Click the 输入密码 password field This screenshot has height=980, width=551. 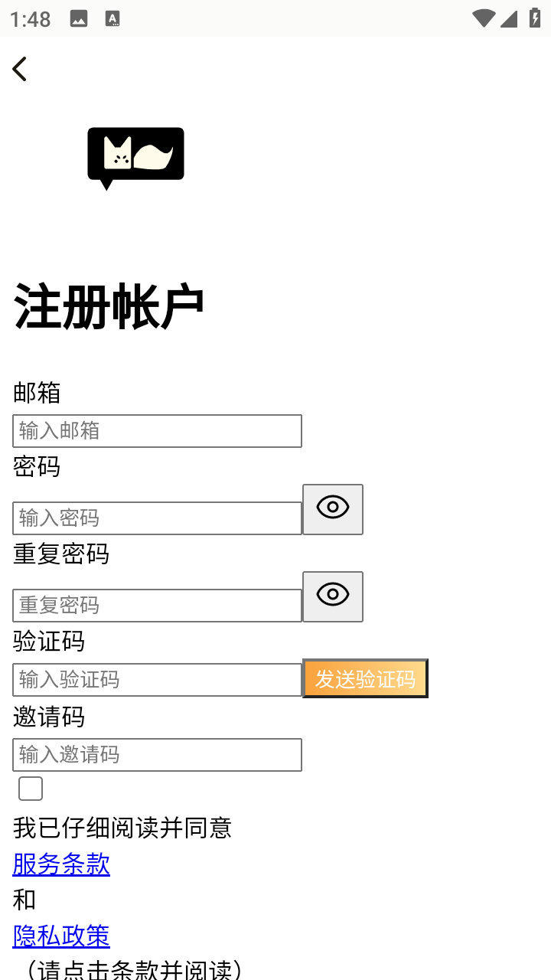click(157, 518)
